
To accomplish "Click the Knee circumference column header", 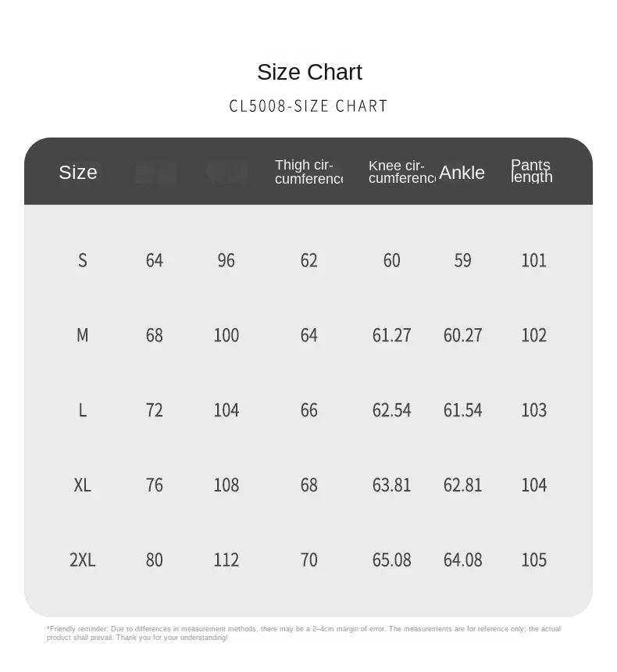I will pos(402,171).
